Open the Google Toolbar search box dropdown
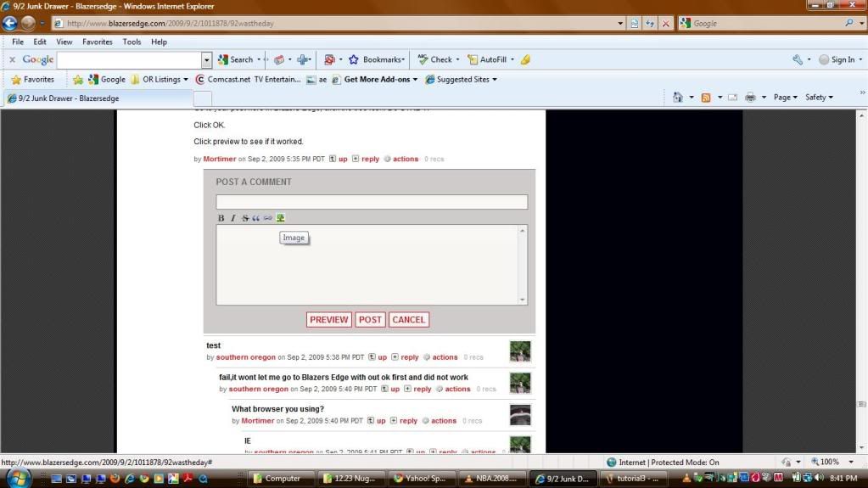Screen dimensions: 868x488 tap(206, 59)
